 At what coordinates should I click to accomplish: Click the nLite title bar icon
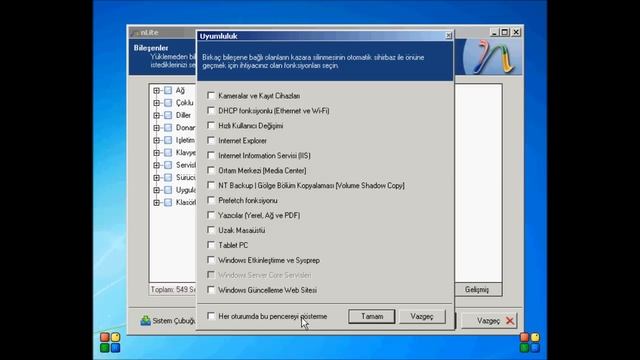[x=135, y=33]
